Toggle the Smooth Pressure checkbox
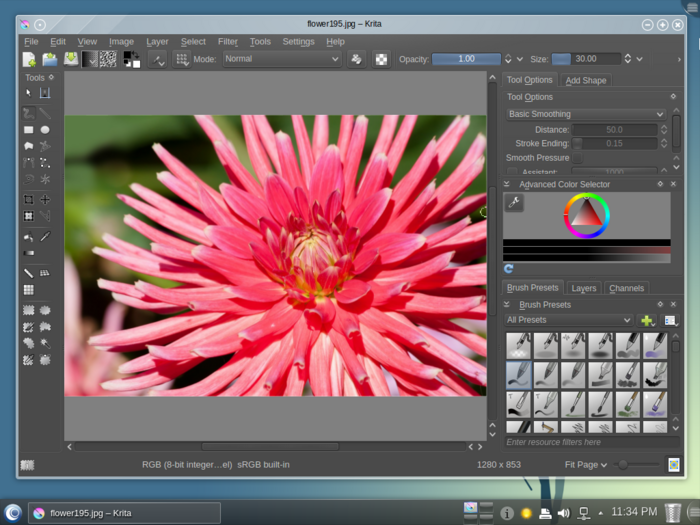This screenshot has width=700, height=525. point(577,158)
